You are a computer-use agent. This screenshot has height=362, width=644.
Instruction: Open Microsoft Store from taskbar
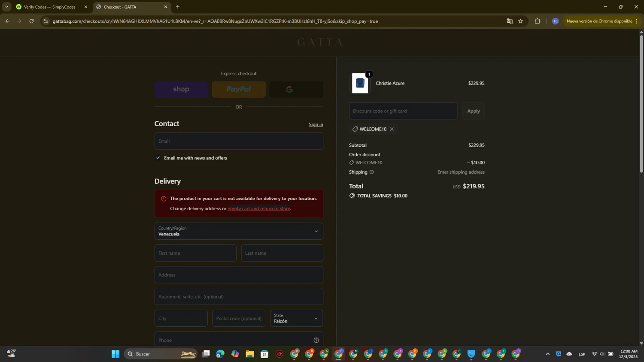click(264, 354)
